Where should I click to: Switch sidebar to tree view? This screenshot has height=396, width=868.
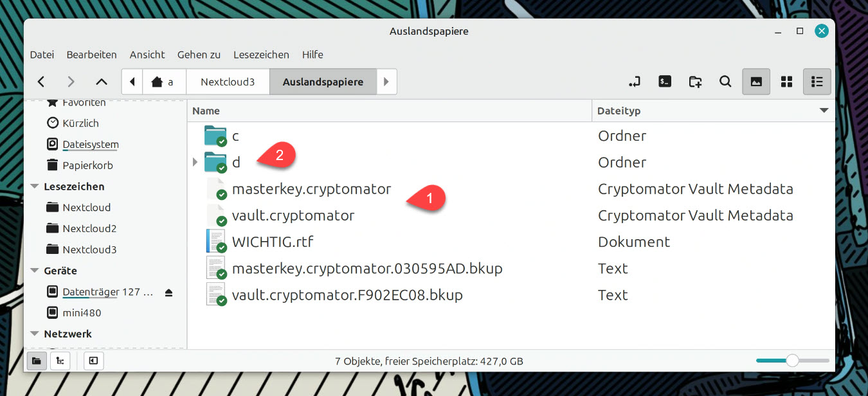tap(60, 361)
